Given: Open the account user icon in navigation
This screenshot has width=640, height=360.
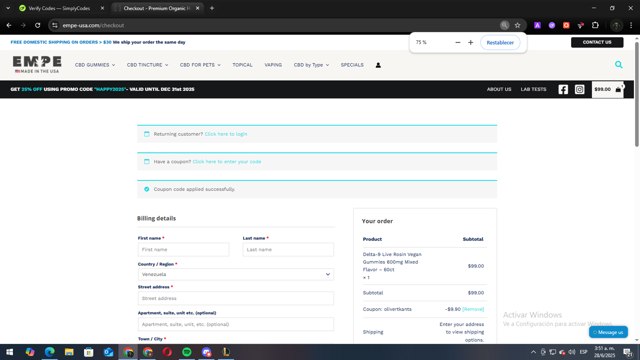Looking at the screenshot, I should [378, 65].
